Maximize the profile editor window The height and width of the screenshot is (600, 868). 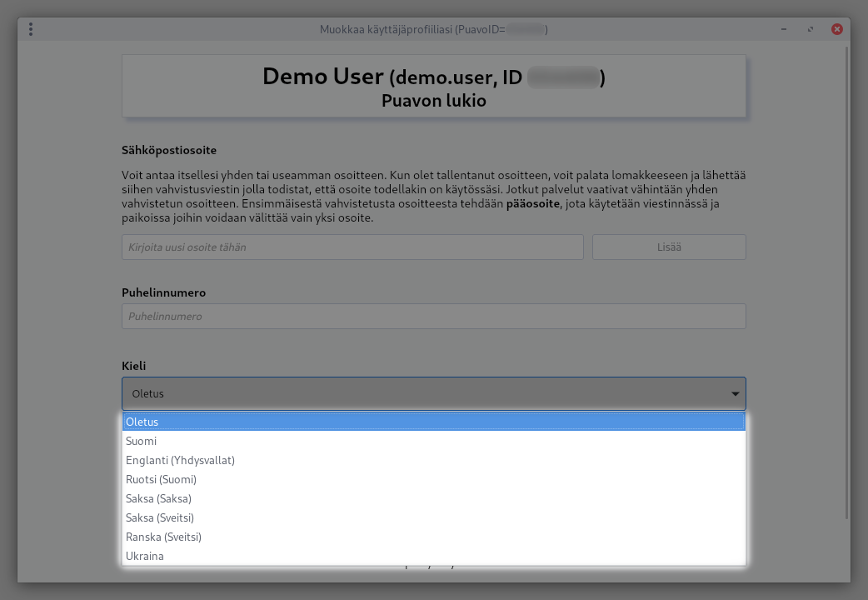[x=811, y=29]
